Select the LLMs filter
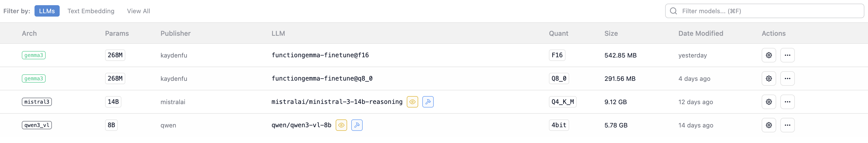This screenshot has width=868, height=143. tap(47, 11)
